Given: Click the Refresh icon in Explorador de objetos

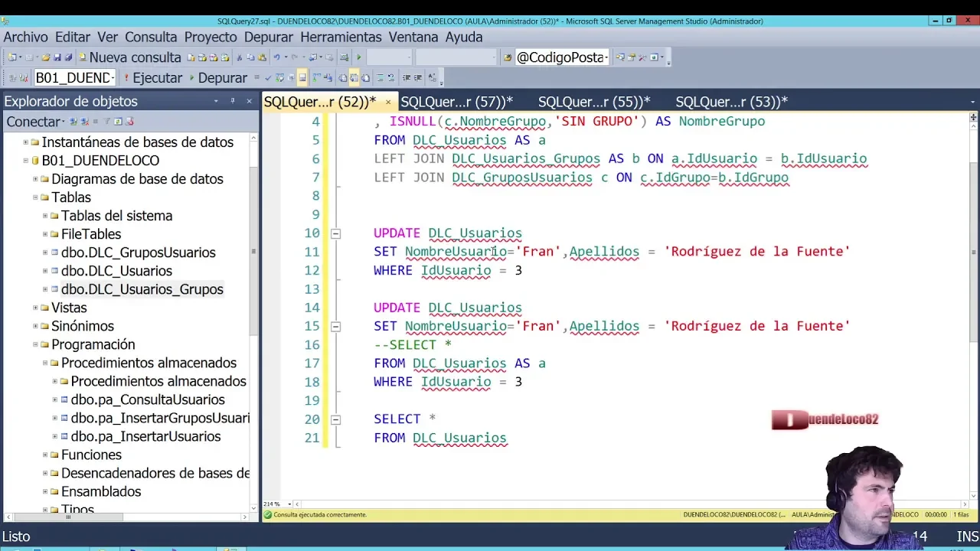Looking at the screenshot, I should [x=118, y=122].
